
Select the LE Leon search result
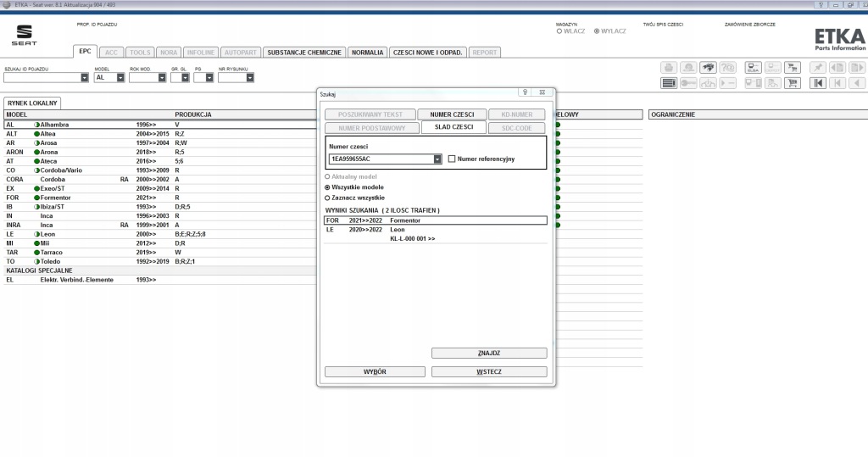[x=435, y=230]
